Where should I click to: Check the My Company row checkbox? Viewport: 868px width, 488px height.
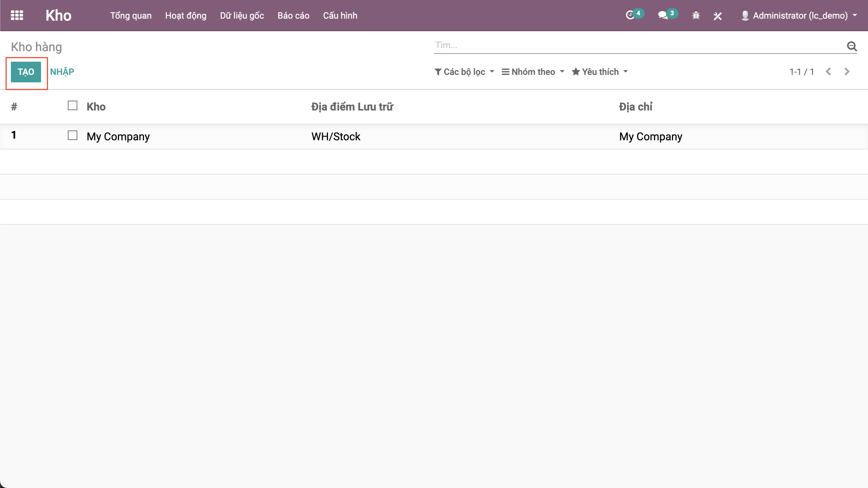tap(72, 136)
